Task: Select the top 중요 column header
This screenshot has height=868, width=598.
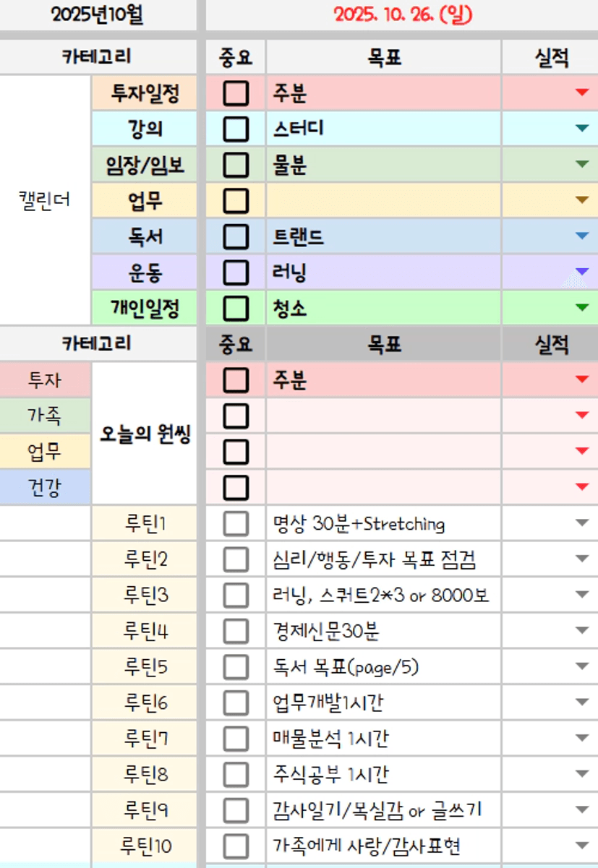Action: [236, 57]
